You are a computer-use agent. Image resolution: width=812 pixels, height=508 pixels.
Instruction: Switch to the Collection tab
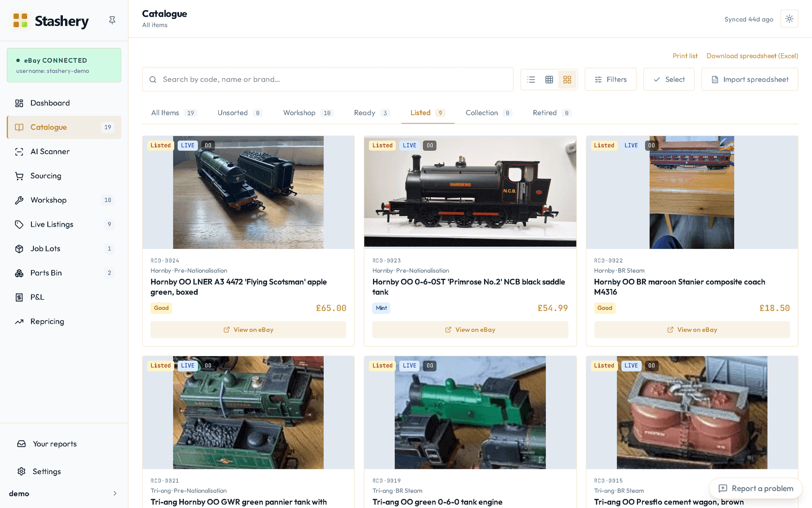coord(488,113)
